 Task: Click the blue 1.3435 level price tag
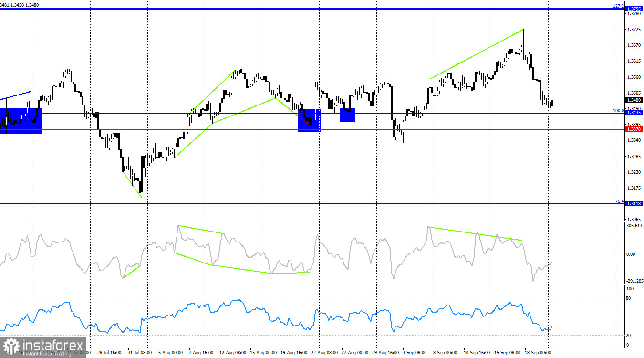[634, 113]
